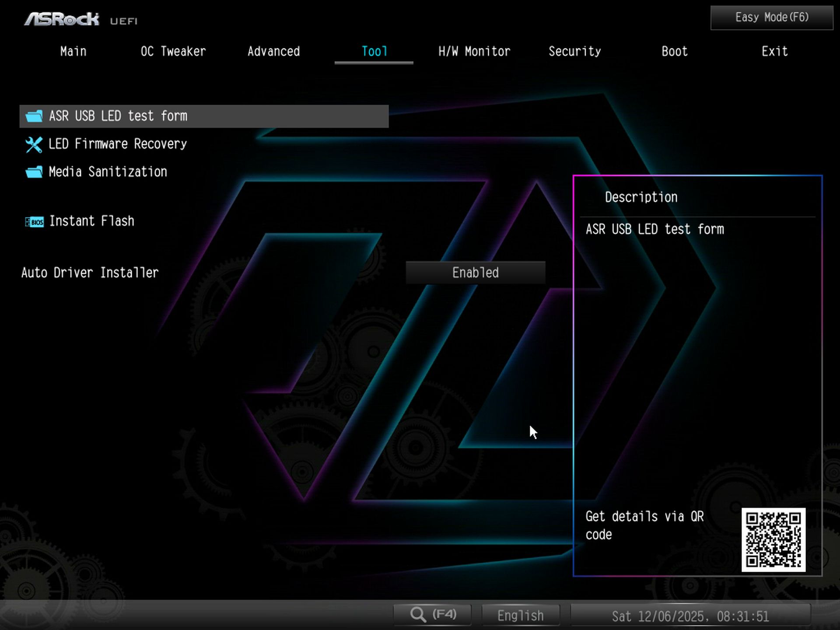The width and height of the screenshot is (840, 630).
Task: Click the ASRock UEFI logo
Action: [x=61, y=18]
